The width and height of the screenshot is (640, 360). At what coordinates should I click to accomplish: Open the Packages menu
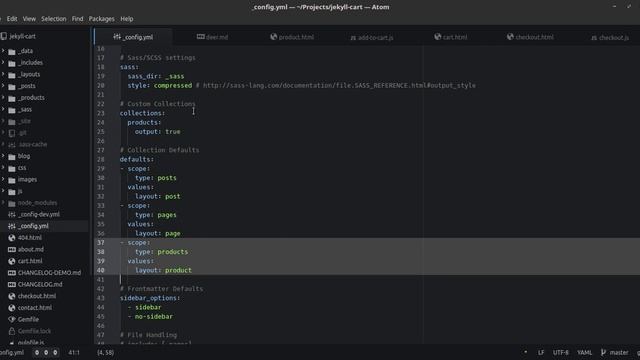(101, 19)
